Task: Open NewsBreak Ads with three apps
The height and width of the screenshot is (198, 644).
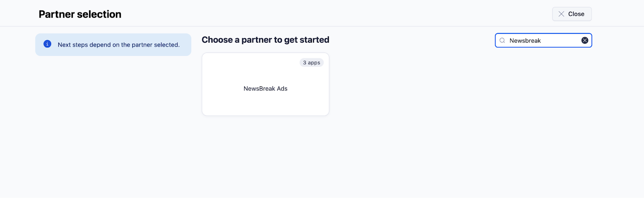Action: click(x=266, y=84)
